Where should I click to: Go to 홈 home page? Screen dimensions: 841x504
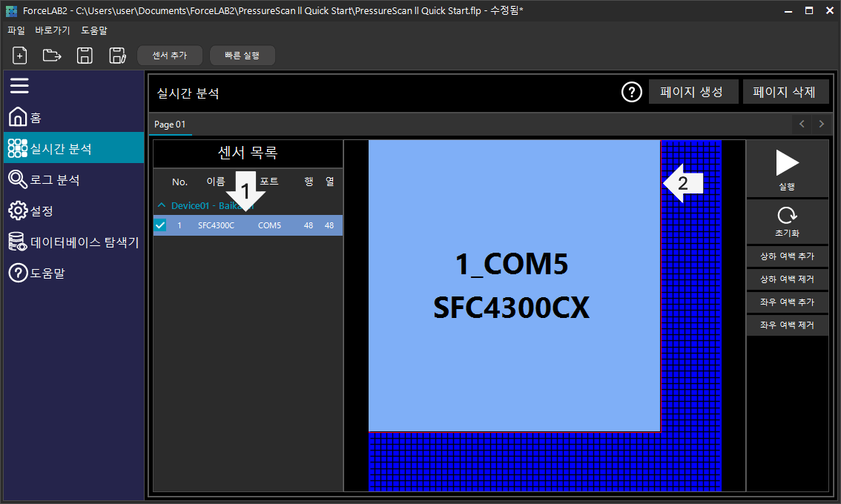pyautogui.click(x=74, y=117)
